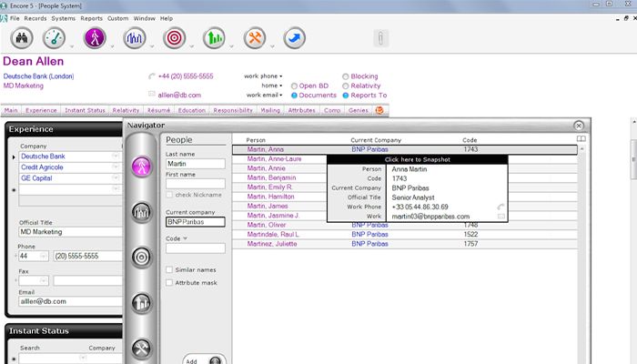The image size is (637, 364).
Task: Expand the Code filter dropdown arrow
Action: 186,239
